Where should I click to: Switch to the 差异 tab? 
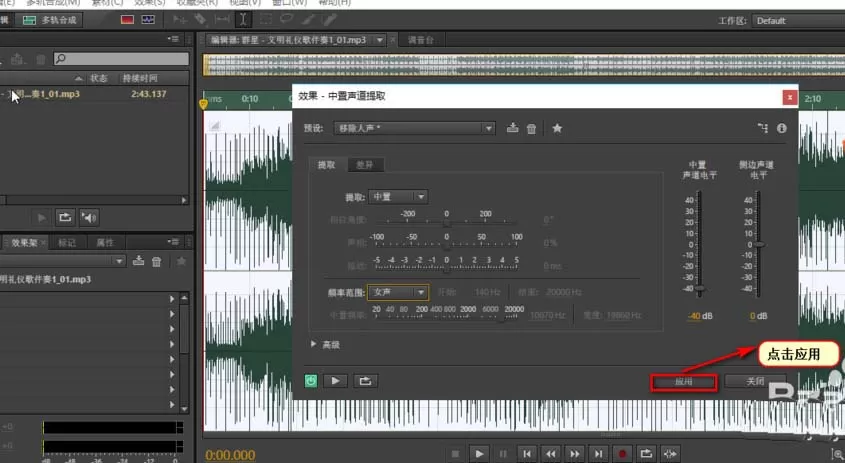365,165
